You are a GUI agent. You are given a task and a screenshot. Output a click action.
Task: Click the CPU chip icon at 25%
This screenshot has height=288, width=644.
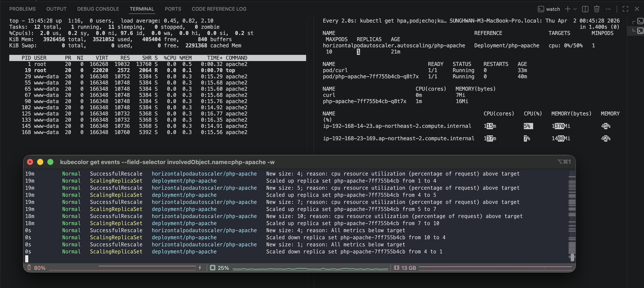click(x=212, y=268)
